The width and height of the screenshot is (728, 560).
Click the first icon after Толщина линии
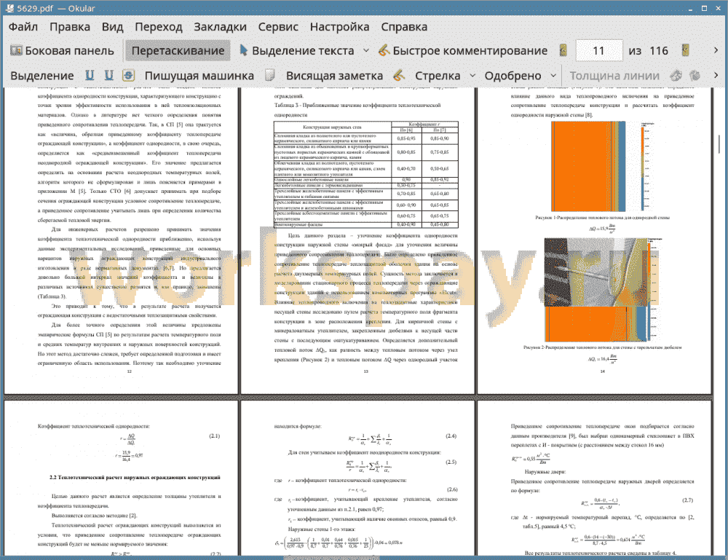(x=676, y=75)
